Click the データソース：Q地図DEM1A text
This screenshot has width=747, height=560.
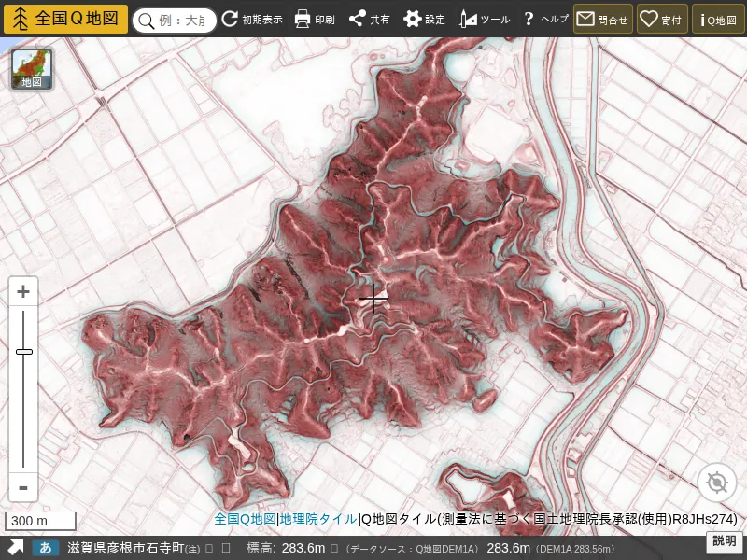(412, 549)
